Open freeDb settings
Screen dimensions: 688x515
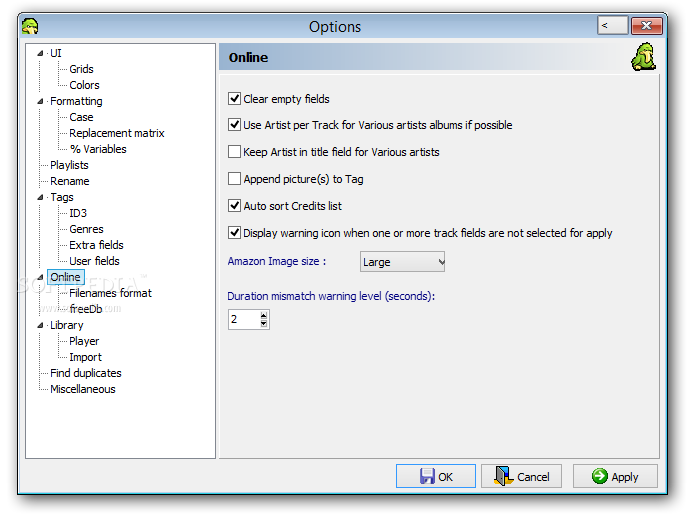point(86,309)
